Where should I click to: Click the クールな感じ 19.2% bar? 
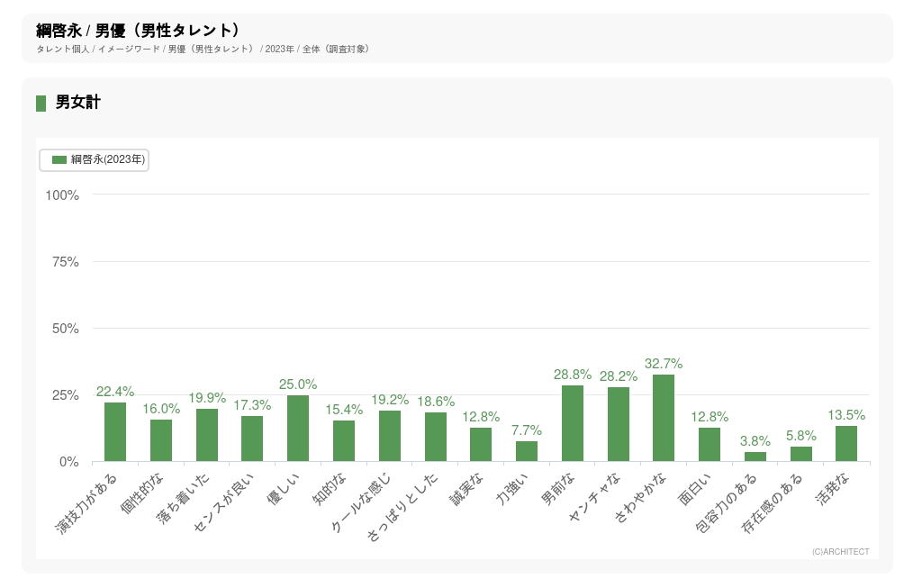[390, 436]
